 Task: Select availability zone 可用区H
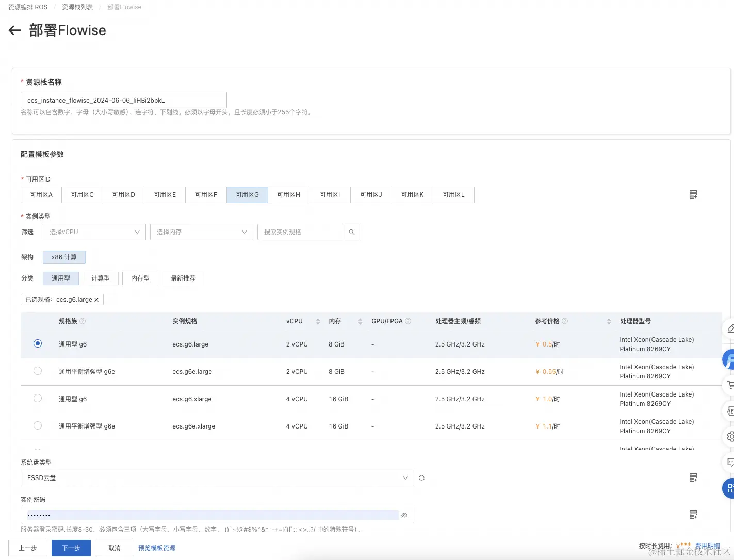[x=289, y=195]
